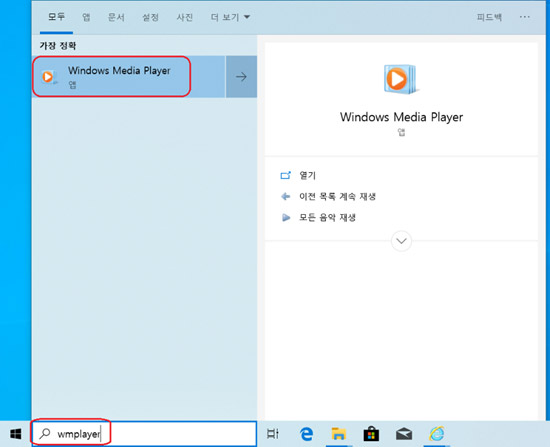Launch Microsoft Edge from taskbar
Image resolution: width=550 pixels, height=447 pixels.
pyautogui.click(x=306, y=434)
